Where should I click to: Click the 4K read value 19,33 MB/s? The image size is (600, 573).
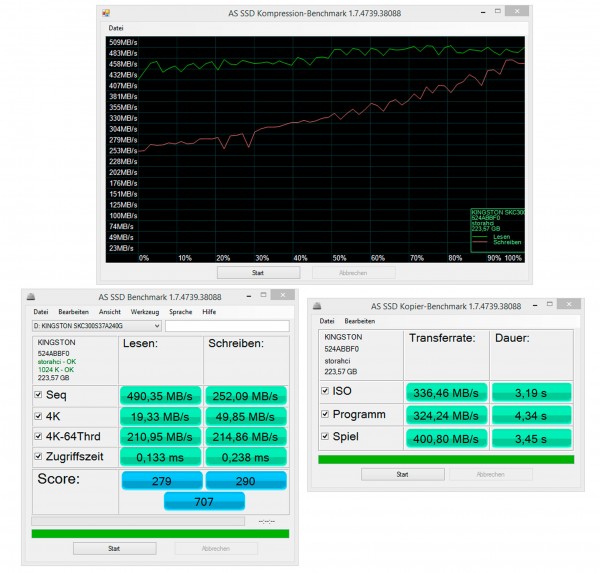coord(160,416)
